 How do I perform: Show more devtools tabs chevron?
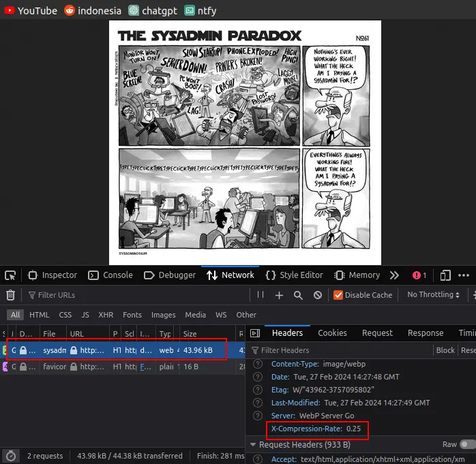(394, 275)
